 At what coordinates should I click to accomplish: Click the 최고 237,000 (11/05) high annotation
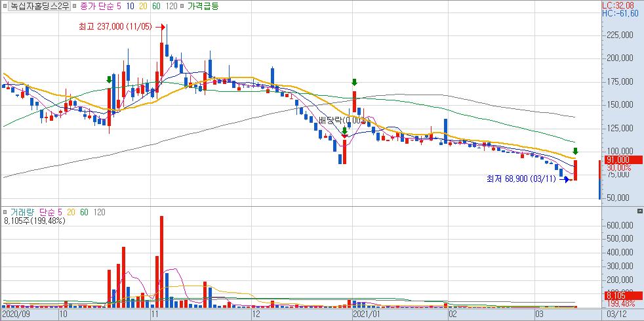115,27
